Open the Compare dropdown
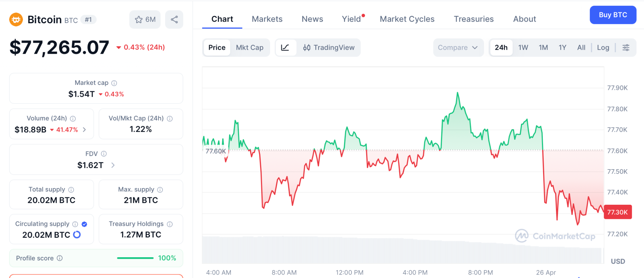The width and height of the screenshot is (644, 278). 458,47
